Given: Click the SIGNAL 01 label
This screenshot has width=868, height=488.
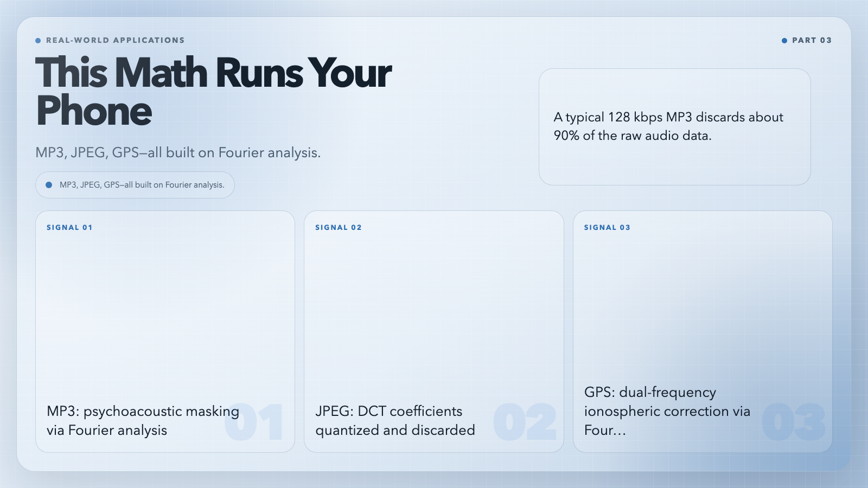Looking at the screenshot, I should pos(69,227).
